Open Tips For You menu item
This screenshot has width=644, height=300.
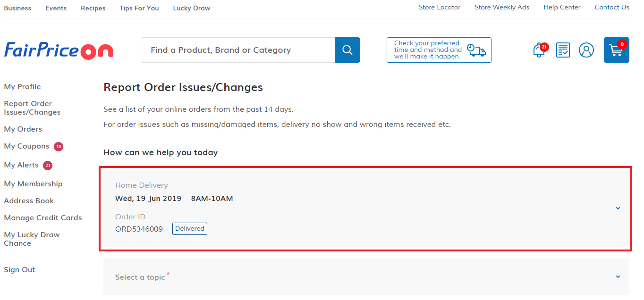[139, 8]
